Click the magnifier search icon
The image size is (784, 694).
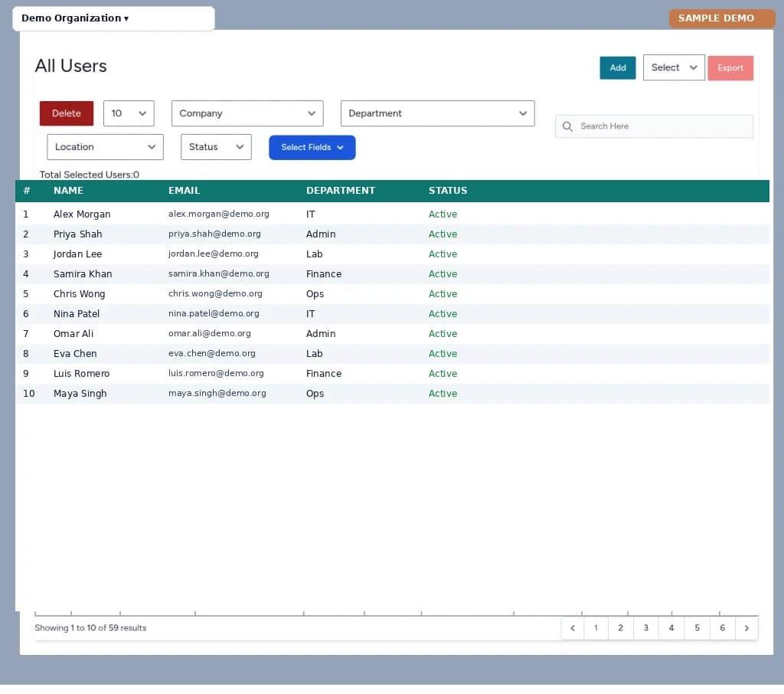tap(567, 126)
